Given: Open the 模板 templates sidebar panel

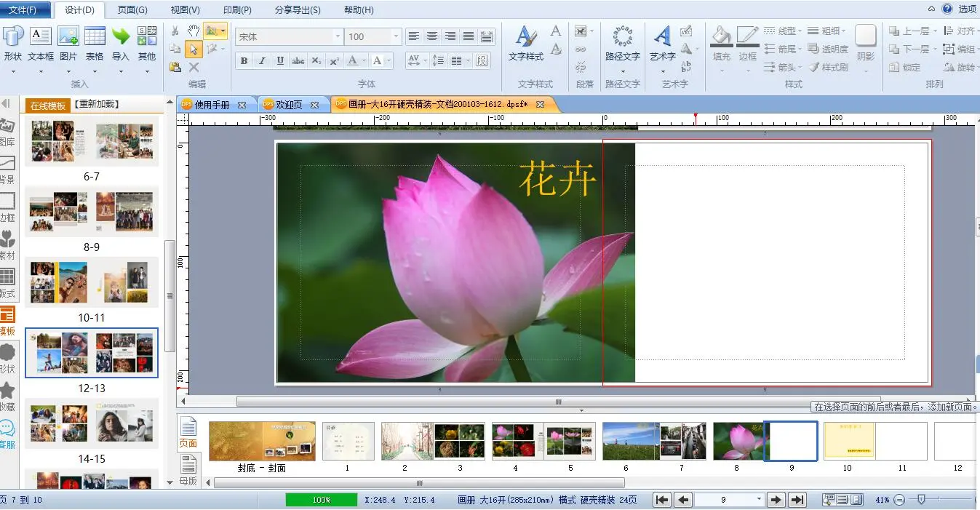Looking at the screenshot, I should click(7, 322).
